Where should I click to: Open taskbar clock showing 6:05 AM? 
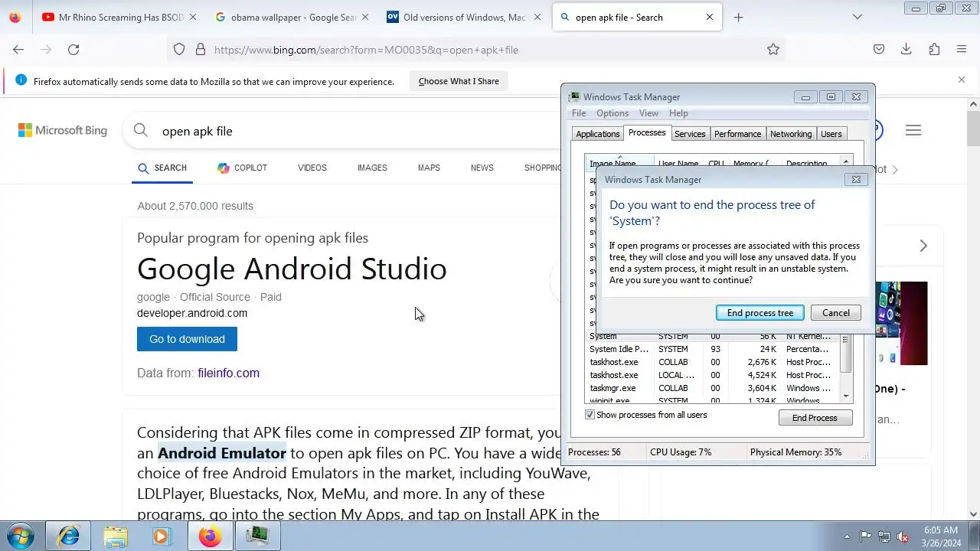[x=940, y=536]
